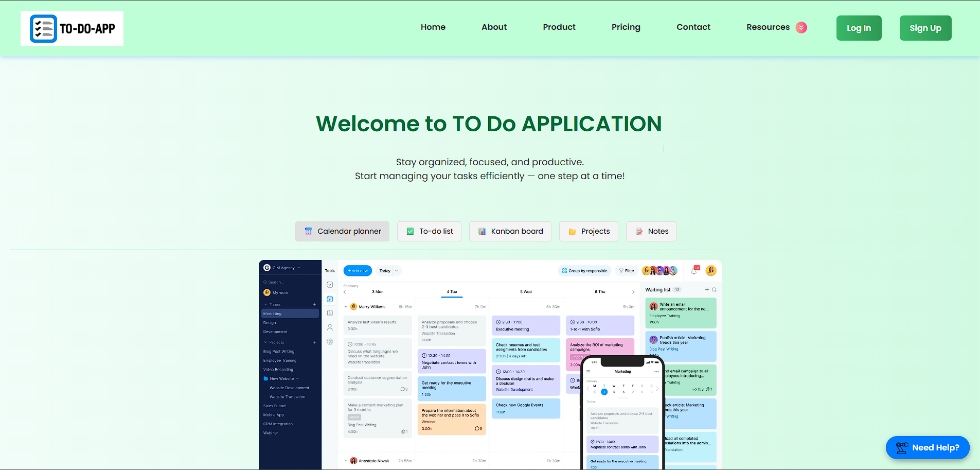The width and height of the screenshot is (980, 470).
Task: Add a card with the plus icon near Waiting list
Action: coord(707,290)
